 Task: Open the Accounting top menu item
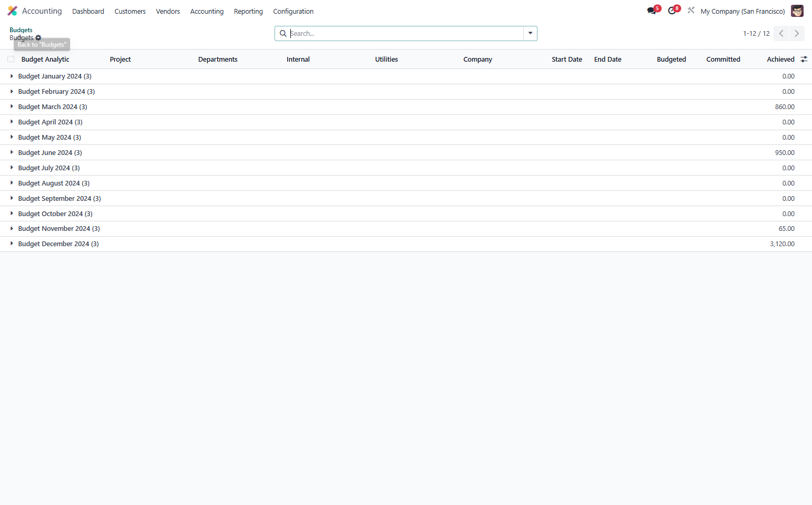tap(207, 11)
